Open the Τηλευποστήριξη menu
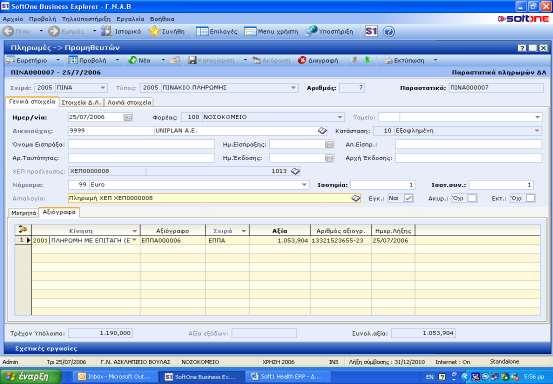 click(x=86, y=19)
